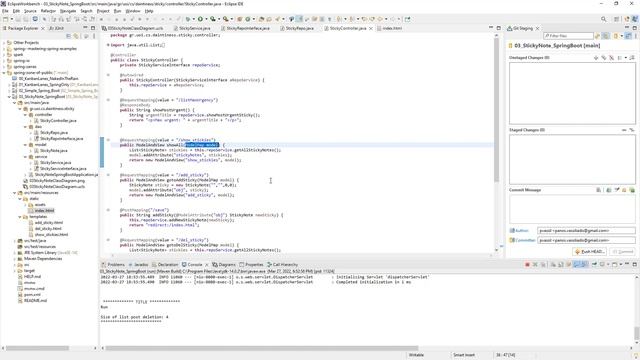Close the Console view tab
The image size is (640, 360).
(207, 264)
